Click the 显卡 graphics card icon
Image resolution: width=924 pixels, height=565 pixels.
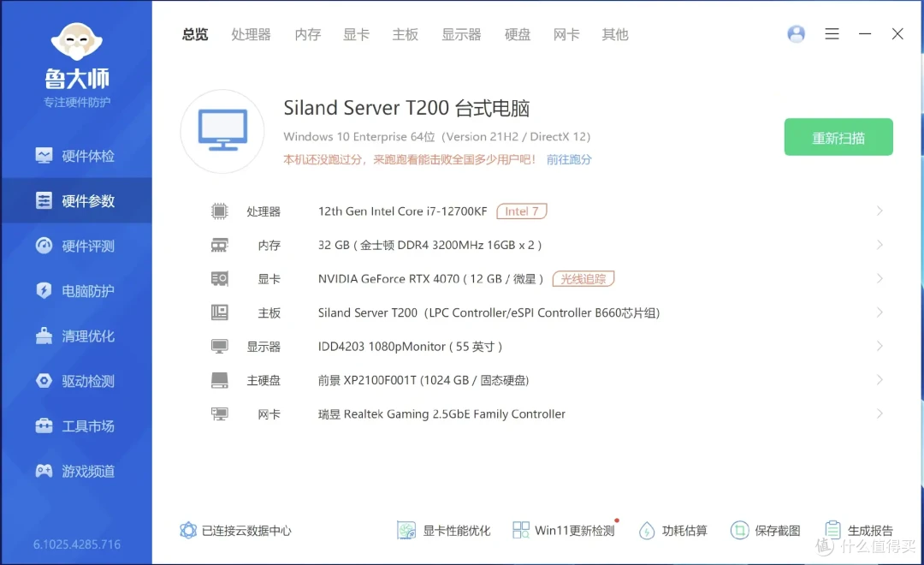click(x=219, y=278)
